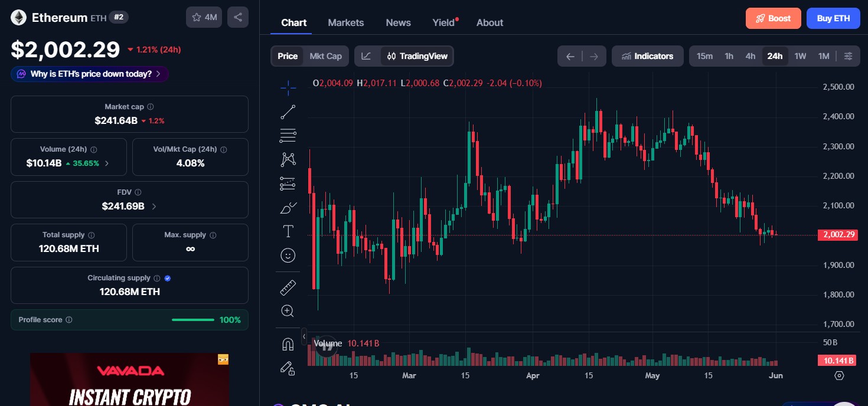Ask why ETH's price is down today
The image size is (868, 406).
pos(90,74)
